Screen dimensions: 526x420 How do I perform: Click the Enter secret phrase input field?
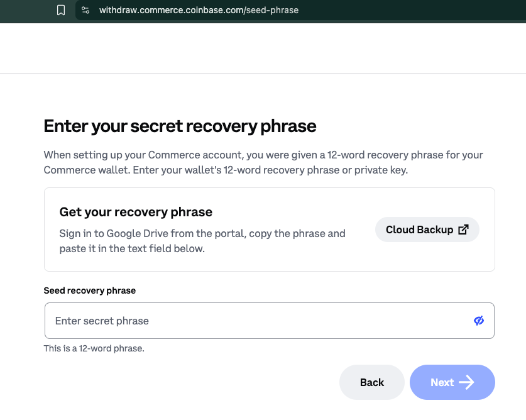pos(251,321)
